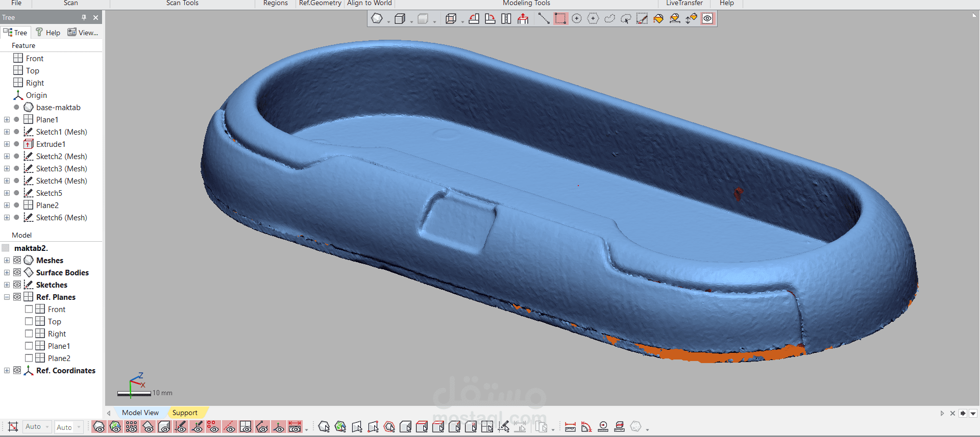Click the measure radius icon

[x=603, y=427]
